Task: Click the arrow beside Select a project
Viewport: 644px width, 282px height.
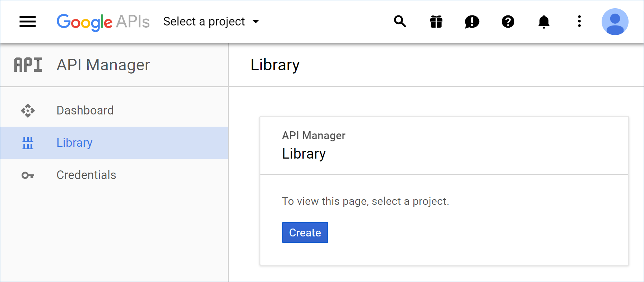Action: 256,22
